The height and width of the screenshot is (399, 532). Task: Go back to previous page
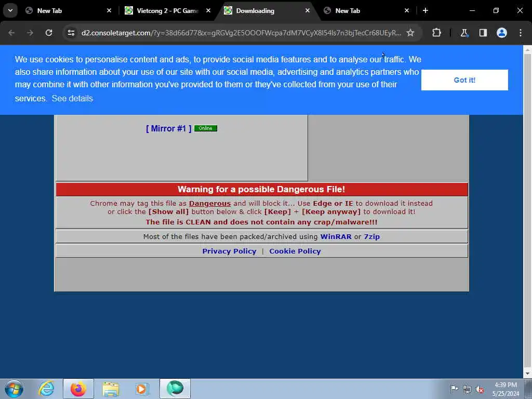point(11,33)
